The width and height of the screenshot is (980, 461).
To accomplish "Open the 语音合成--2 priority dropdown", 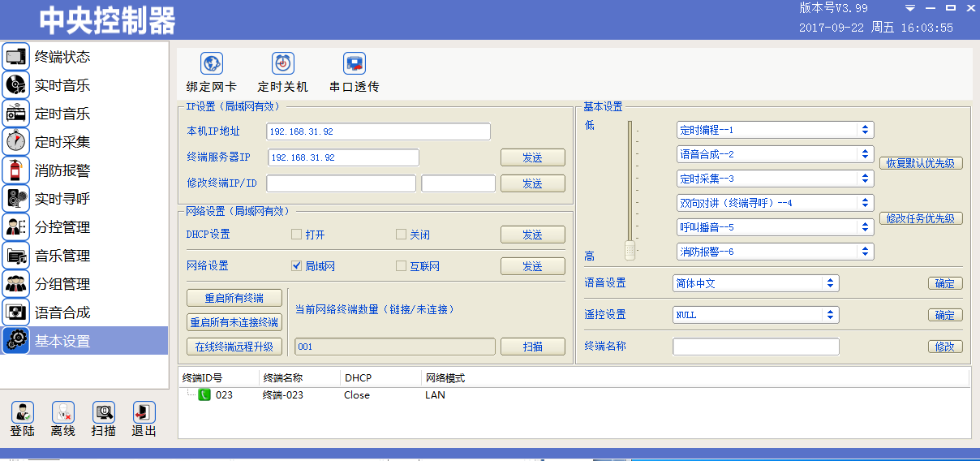I will 775,154.
